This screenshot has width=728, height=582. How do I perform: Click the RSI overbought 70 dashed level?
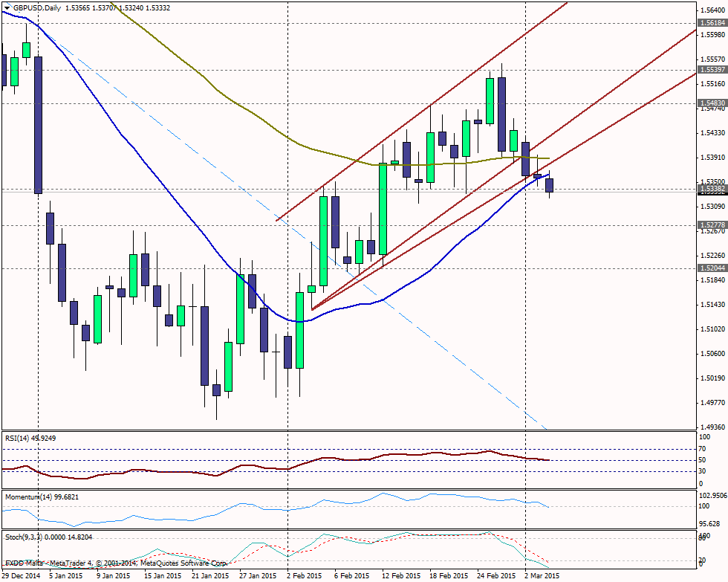coord(297,449)
